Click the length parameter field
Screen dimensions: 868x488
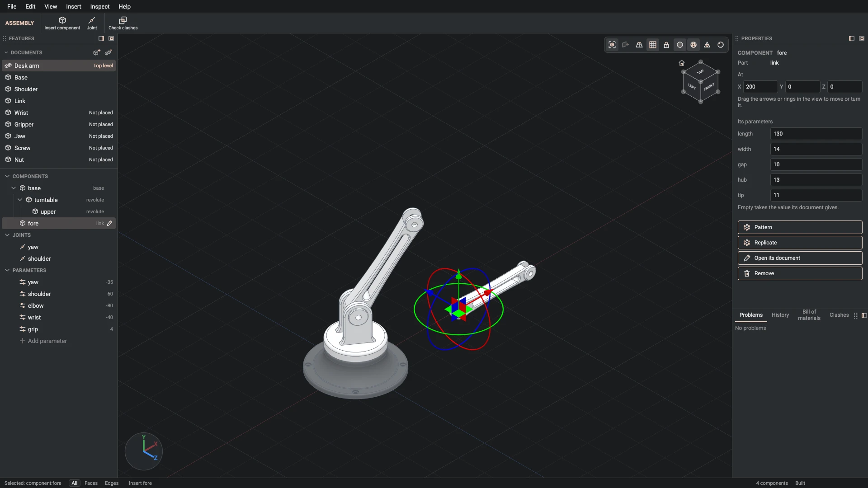pyautogui.click(x=816, y=134)
